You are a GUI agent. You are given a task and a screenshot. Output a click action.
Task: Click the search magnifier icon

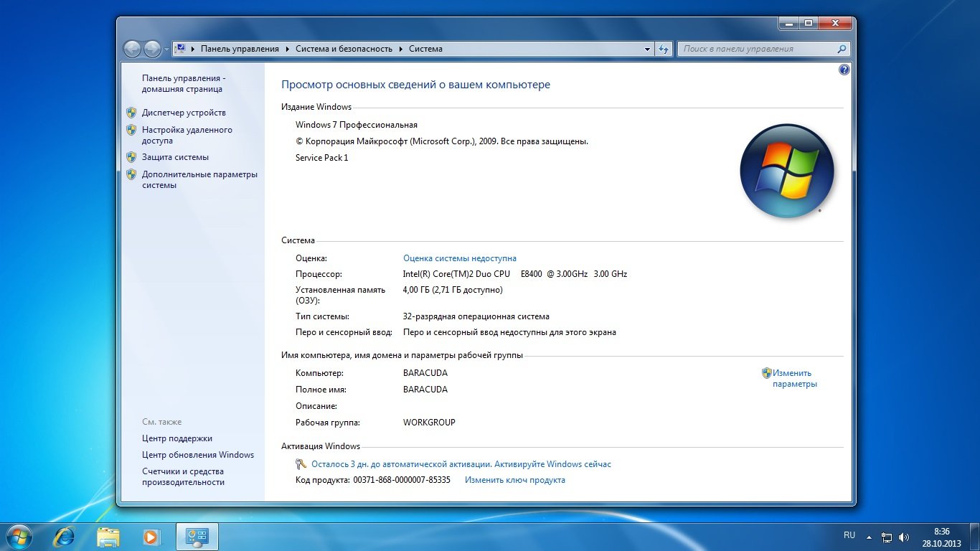coord(842,49)
